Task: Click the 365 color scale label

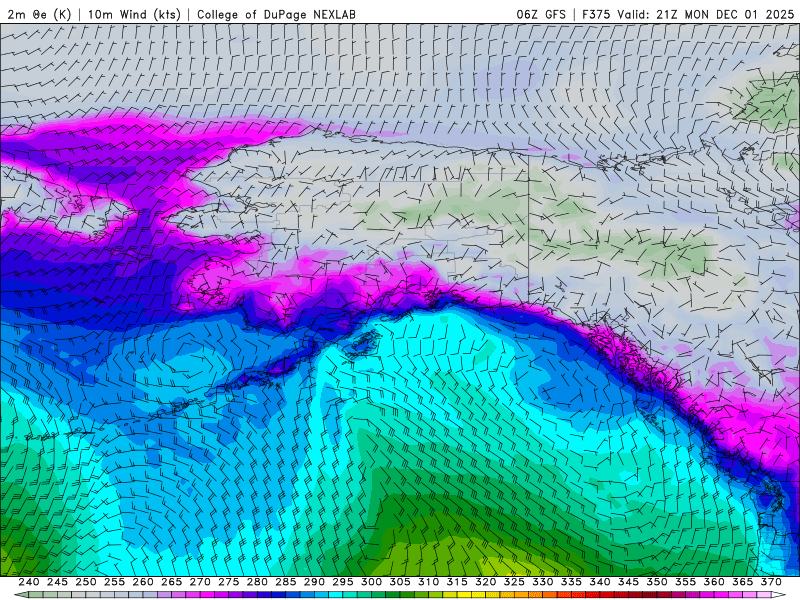Action: 743,582
